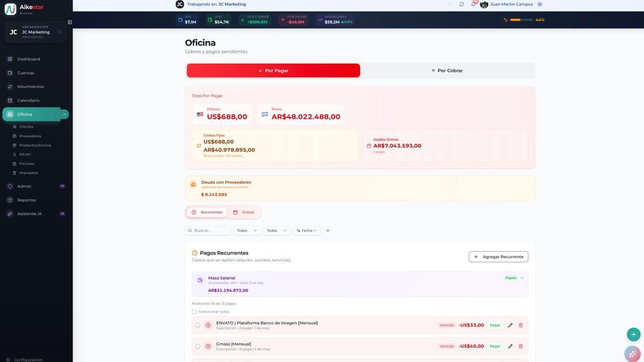Click the Por Pagar top bar chip

[293, 20]
